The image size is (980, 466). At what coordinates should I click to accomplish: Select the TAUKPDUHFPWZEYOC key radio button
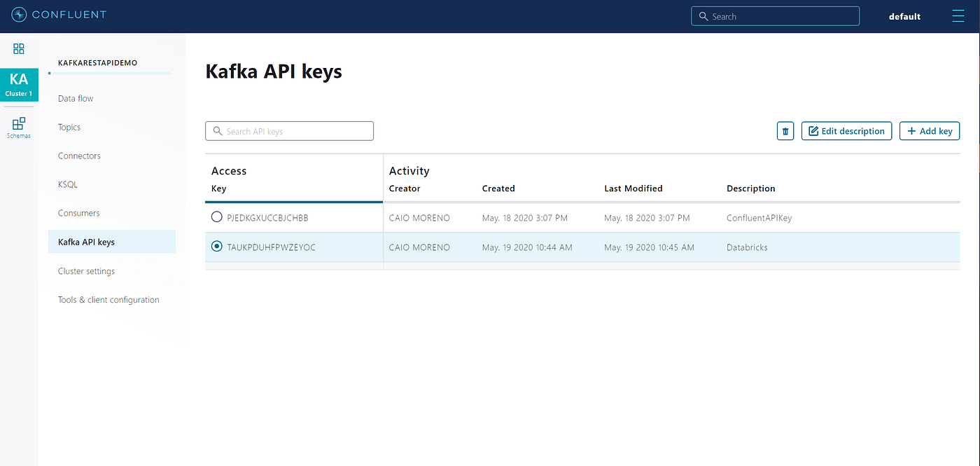pos(217,247)
